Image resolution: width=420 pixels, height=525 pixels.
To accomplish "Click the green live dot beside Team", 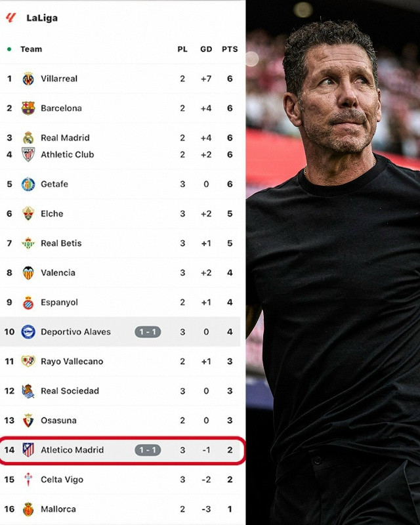I will pos(9,49).
